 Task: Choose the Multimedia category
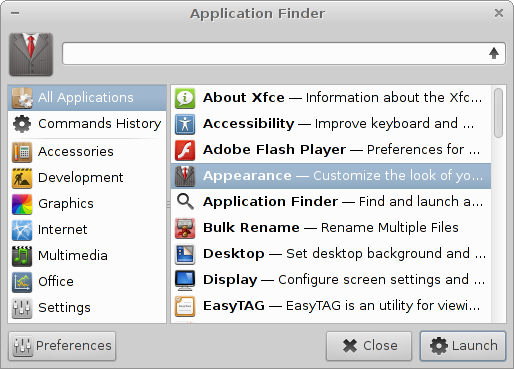(87, 256)
